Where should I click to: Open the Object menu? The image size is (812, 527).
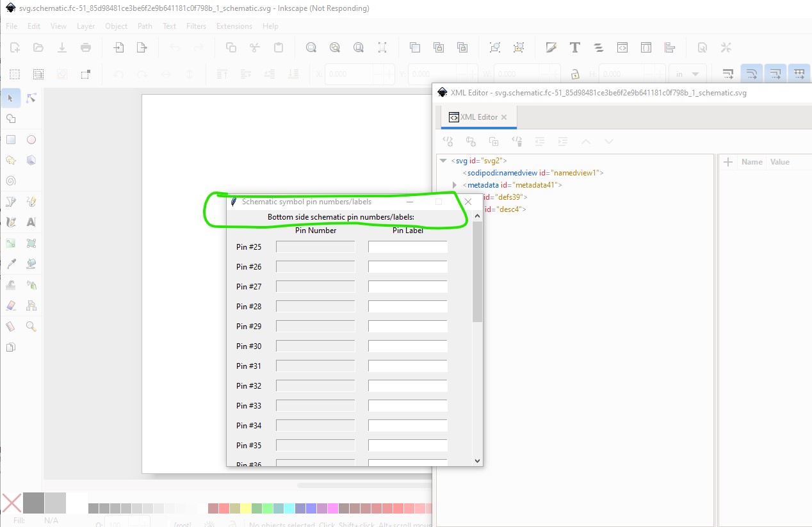pyautogui.click(x=117, y=26)
